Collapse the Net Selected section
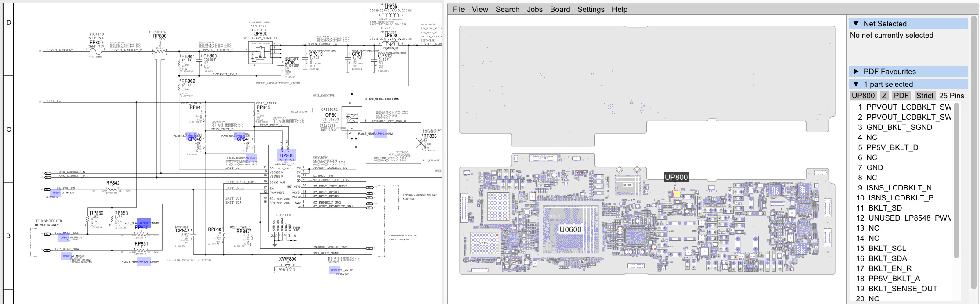Image resolution: width=980 pixels, height=304 pixels. coord(856,24)
